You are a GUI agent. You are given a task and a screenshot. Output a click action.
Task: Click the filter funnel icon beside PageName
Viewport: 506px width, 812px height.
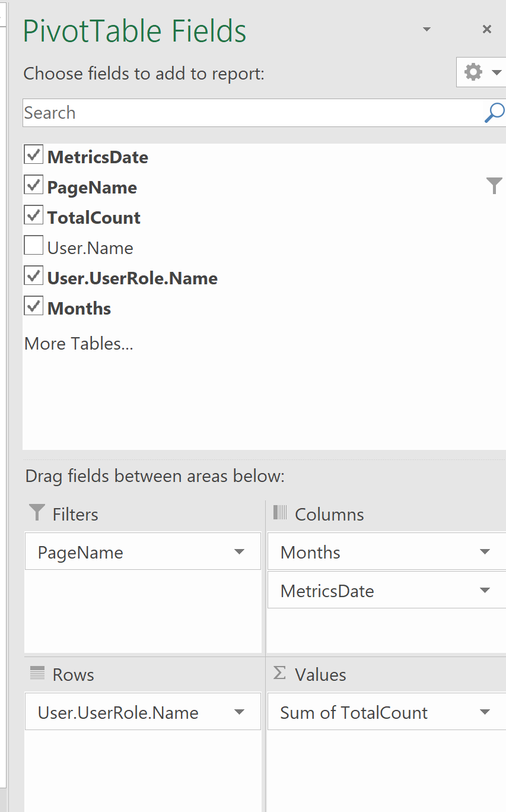494,186
